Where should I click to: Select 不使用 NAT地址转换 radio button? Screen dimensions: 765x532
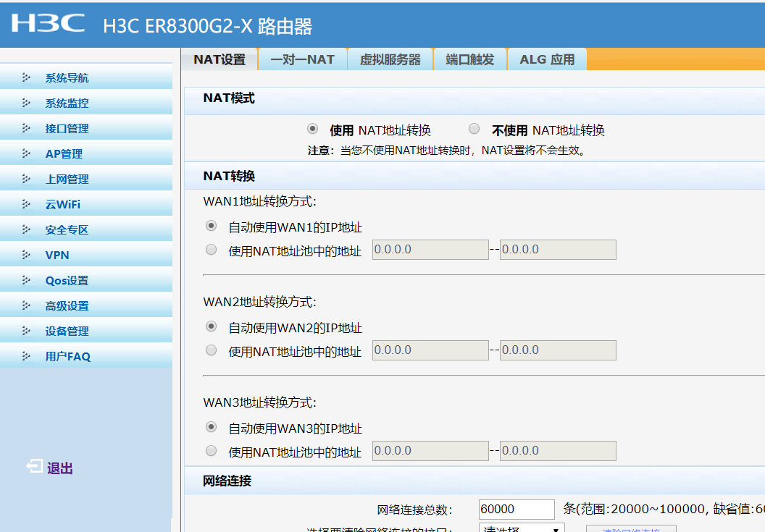point(475,129)
